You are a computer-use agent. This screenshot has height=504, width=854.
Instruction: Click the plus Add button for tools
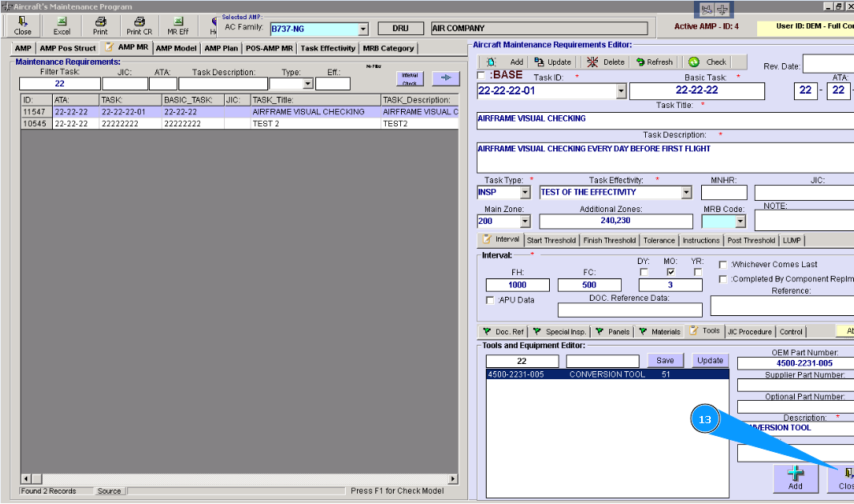pos(795,478)
